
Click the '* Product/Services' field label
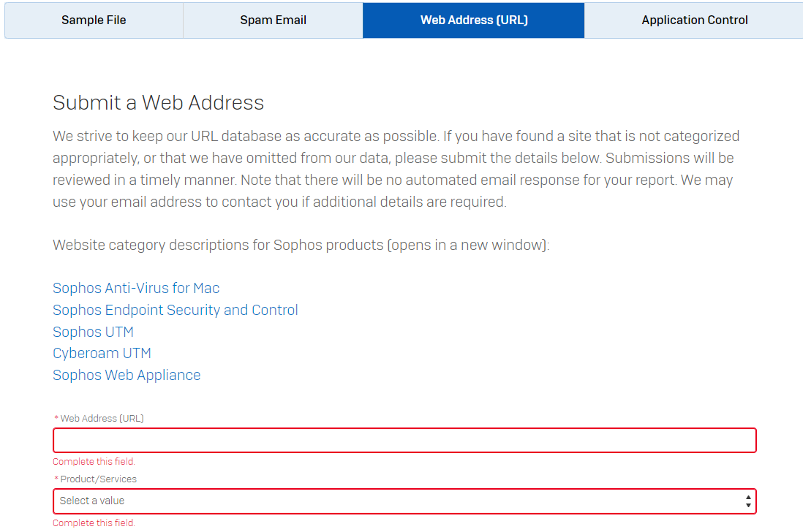(x=95, y=479)
